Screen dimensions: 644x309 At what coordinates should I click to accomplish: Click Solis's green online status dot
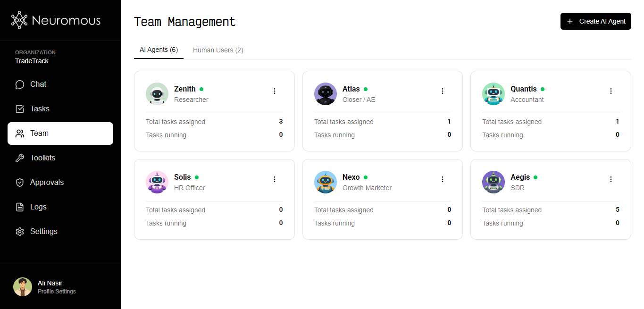point(197,177)
